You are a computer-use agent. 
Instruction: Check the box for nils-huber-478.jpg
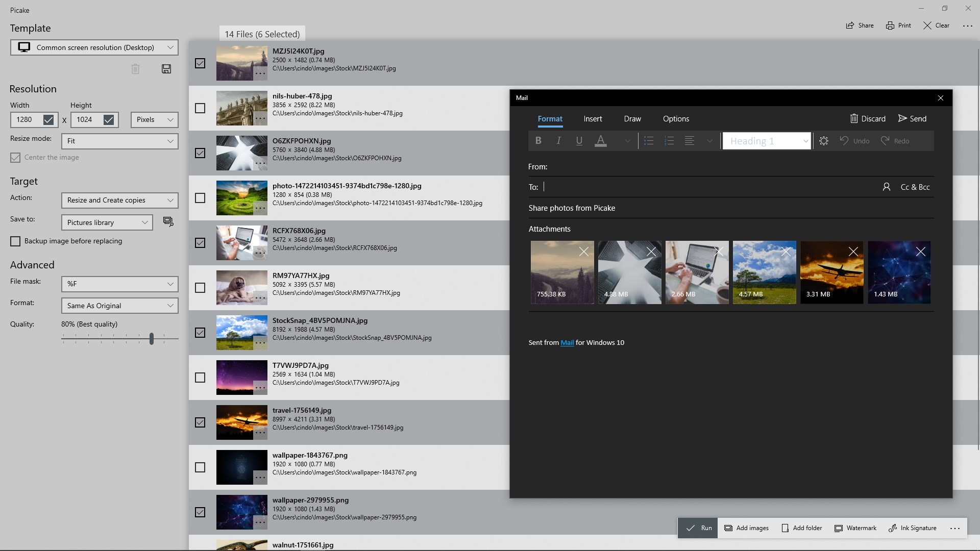tap(200, 108)
